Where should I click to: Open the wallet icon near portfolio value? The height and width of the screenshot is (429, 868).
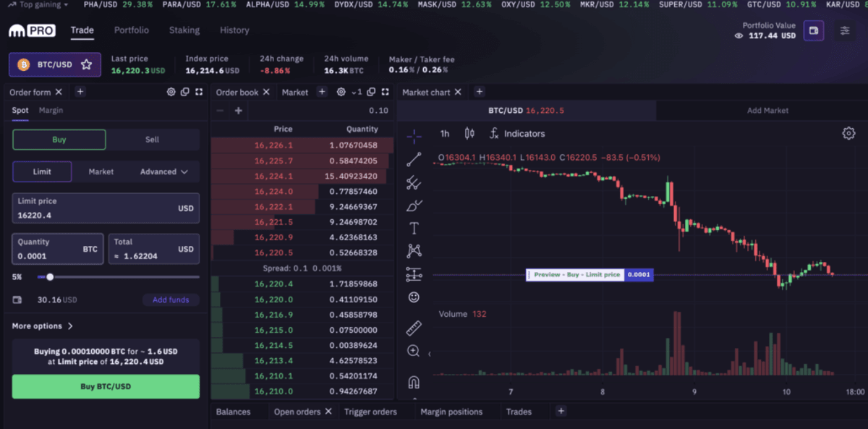(814, 31)
